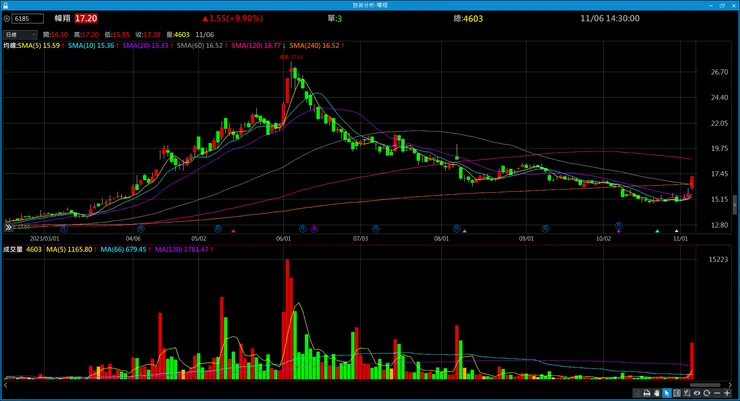Click the blue circle marker after 05/02
Viewport: 740px width, 401px height.
pyautogui.click(x=218, y=229)
